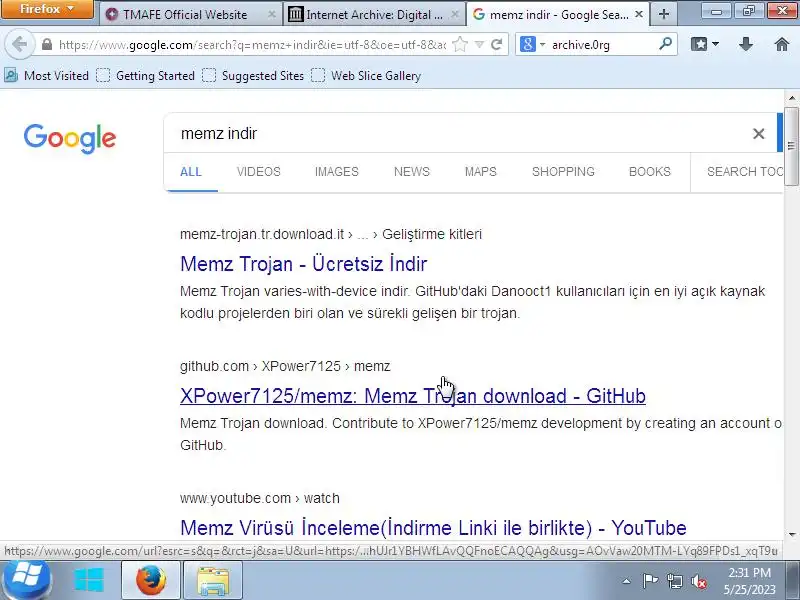Screen dimensions: 800x600
Task: Click the muted volume tray icon
Action: pos(698,581)
